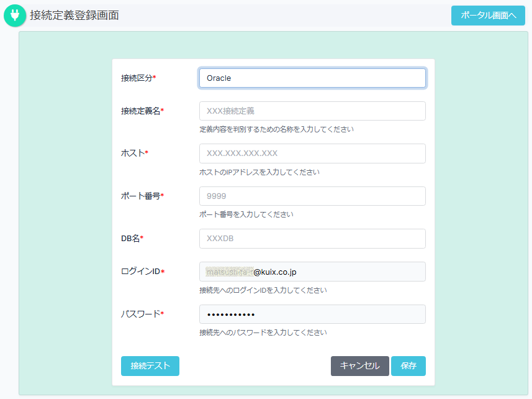Image resolution: width=532 pixels, height=399 pixels.
Task: Click the ホスト field label
Action: (x=134, y=154)
